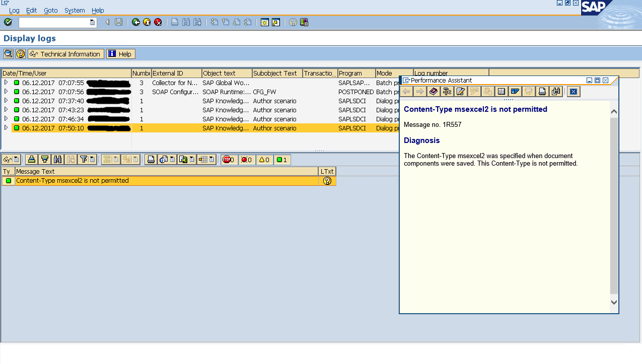Click into the command input field

click(x=54, y=22)
